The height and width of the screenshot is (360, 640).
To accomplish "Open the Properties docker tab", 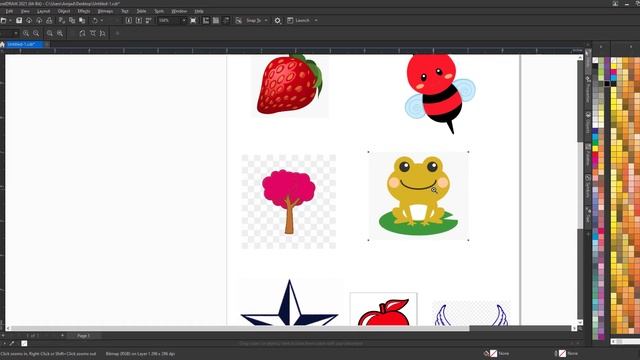I will coord(588,91).
